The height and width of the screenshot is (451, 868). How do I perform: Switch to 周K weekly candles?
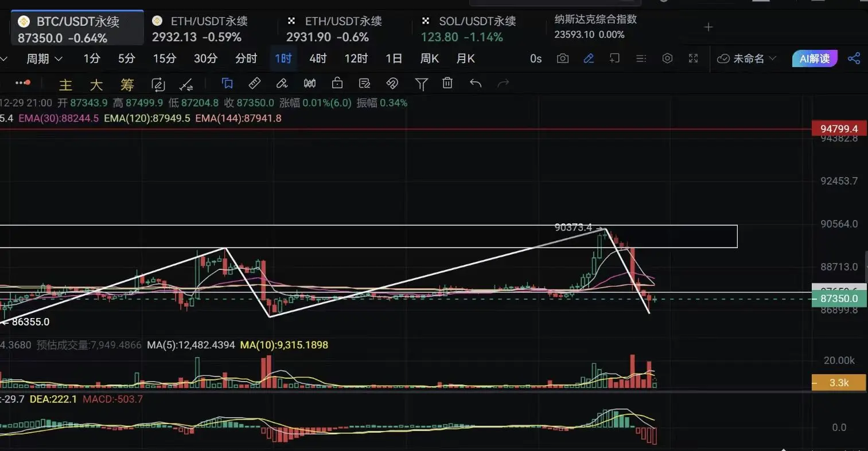(x=430, y=58)
